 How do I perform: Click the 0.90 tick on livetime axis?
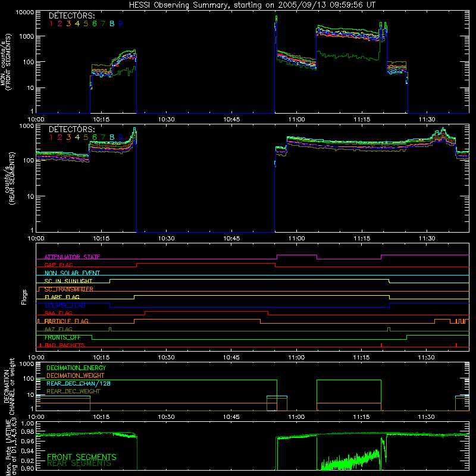28,468
